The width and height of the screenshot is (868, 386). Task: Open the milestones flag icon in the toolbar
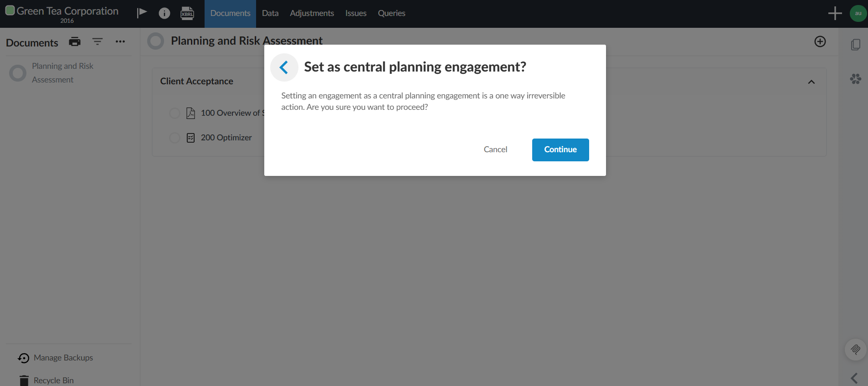[x=142, y=13]
